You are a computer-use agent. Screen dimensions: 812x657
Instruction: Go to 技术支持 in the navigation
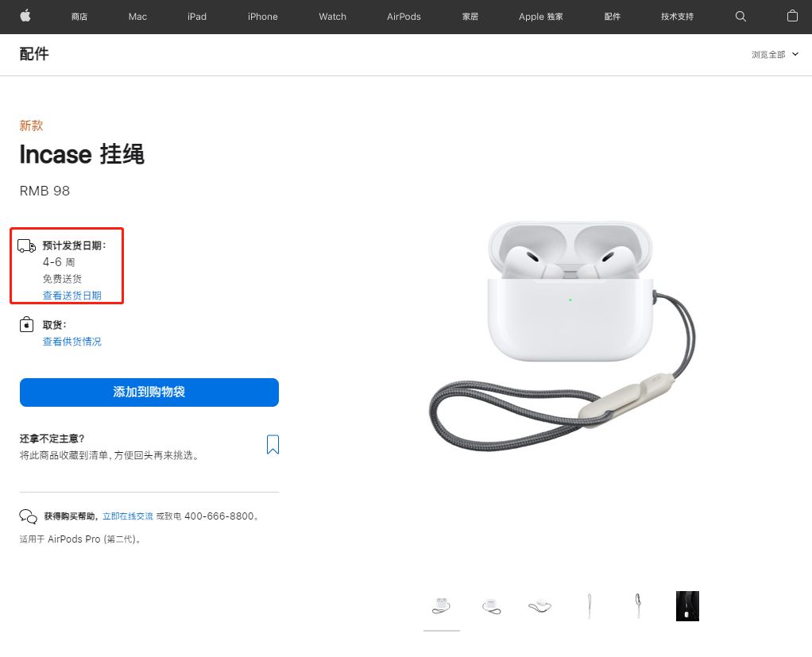[677, 17]
